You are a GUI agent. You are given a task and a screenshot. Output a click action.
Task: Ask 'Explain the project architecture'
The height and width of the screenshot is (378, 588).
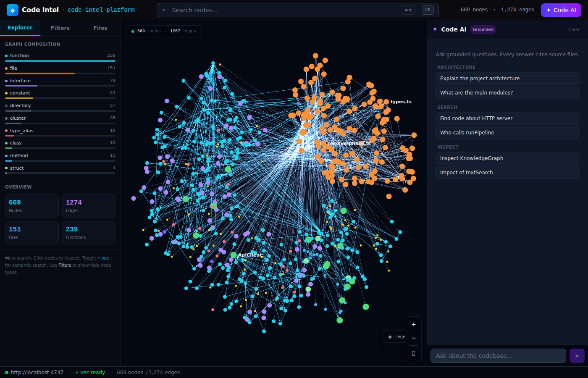pyautogui.click(x=507, y=79)
